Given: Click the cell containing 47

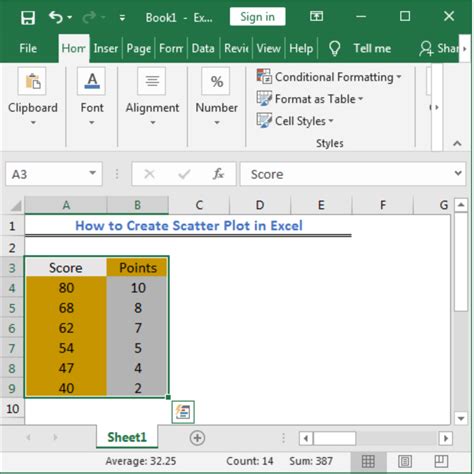Looking at the screenshot, I should (66, 368).
